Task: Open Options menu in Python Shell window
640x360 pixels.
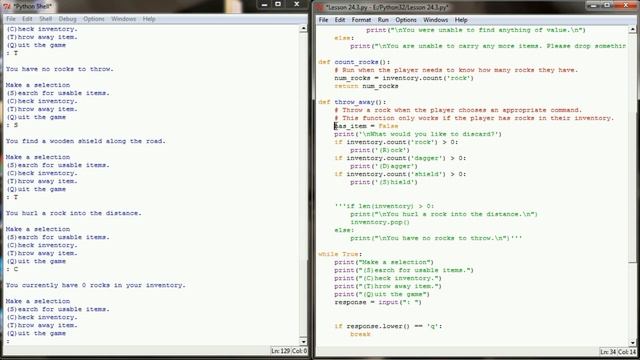Action: pos(94,19)
